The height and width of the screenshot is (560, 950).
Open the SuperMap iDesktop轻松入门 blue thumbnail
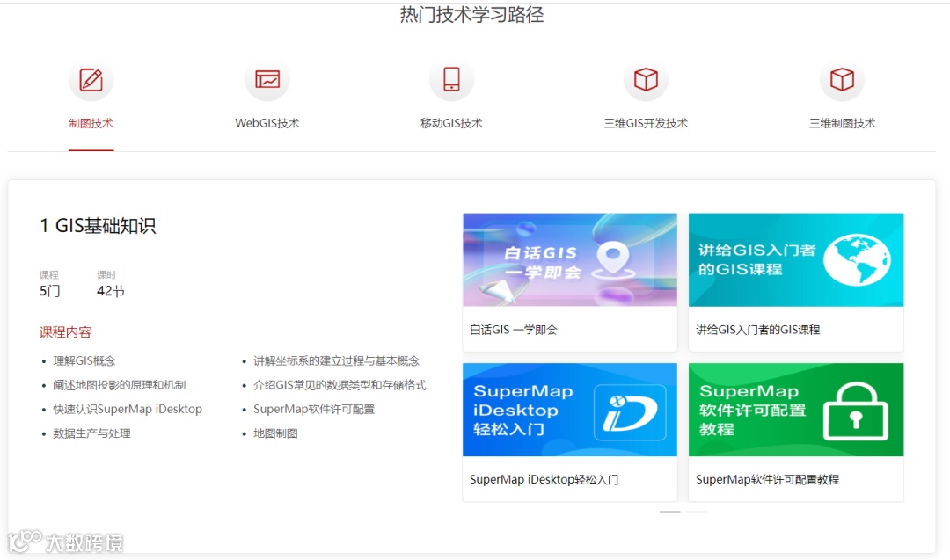(569, 410)
